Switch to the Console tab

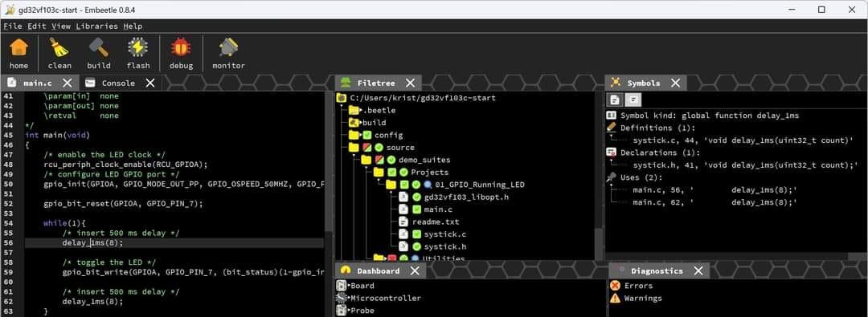118,83
